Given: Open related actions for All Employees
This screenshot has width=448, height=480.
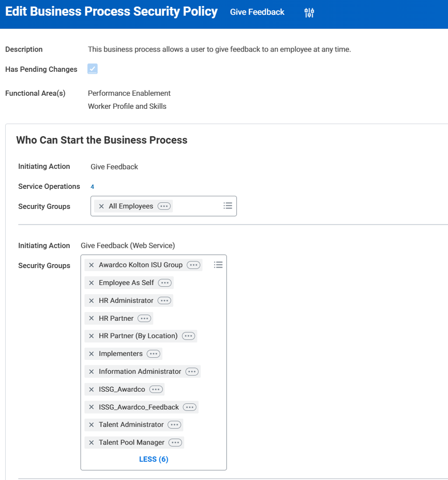Looking at the screenshot, I should (x=164, y=206).
